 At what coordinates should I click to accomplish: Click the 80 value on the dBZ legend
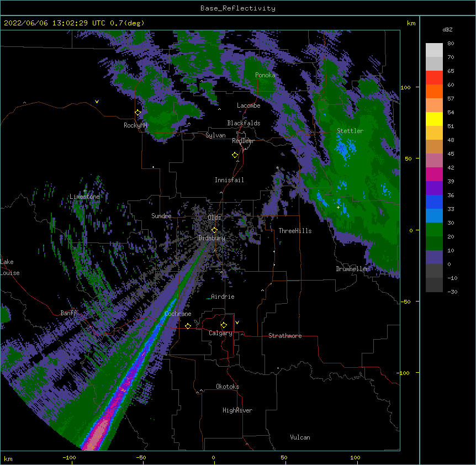[451, 44]
